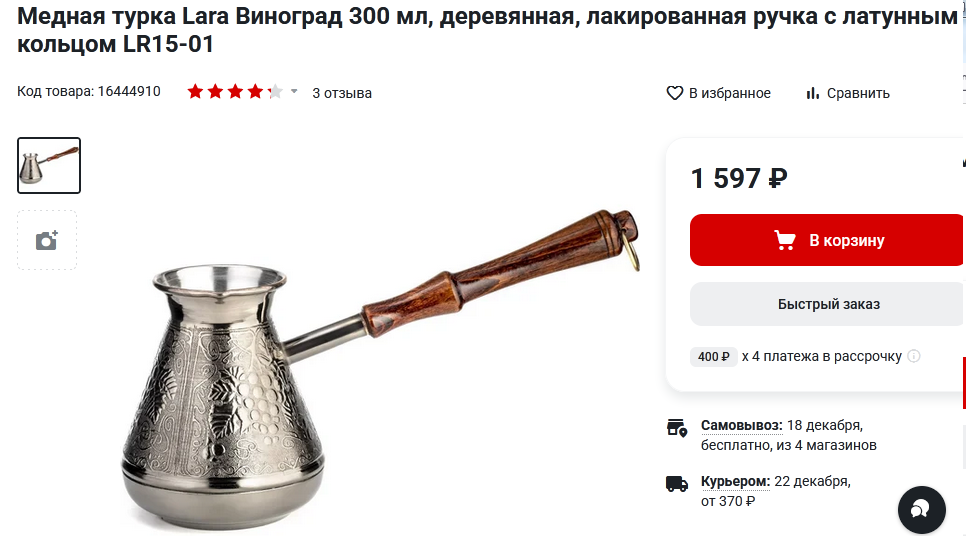Click the Сравнить label

(858, 93)
